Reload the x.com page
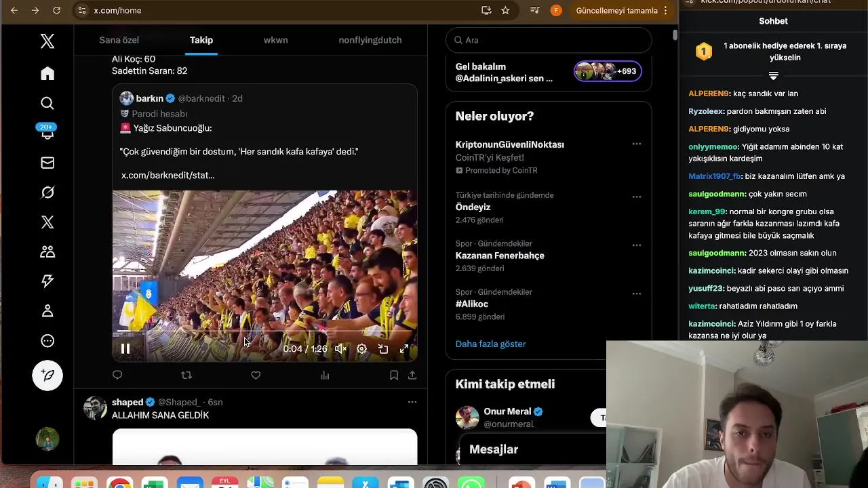 57,10
